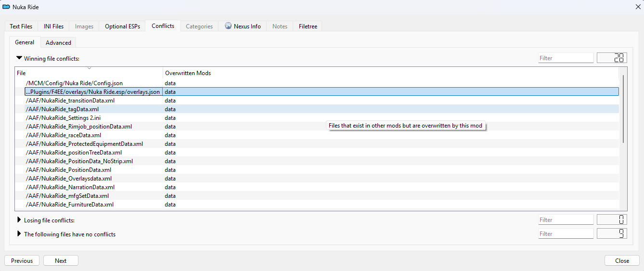Image resolution: width=644 pixels, height=271 pixels.
Task: Focus the no-conflicts Filter field
Action: [566, 234]
